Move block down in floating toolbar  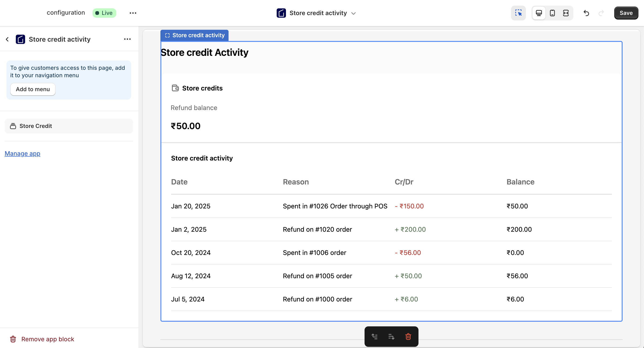(391, 337)
